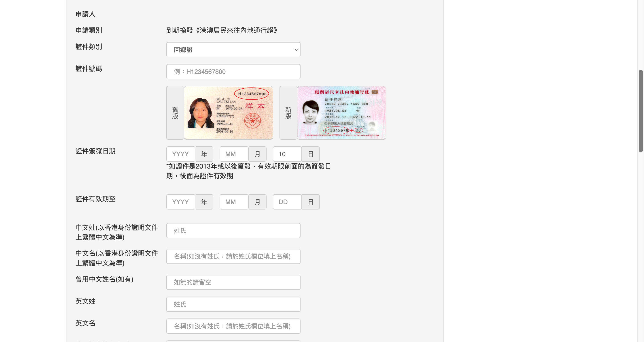Focus the issue date month (MM) field
Screen dimensions: 644x342
(x=234, y=154)
